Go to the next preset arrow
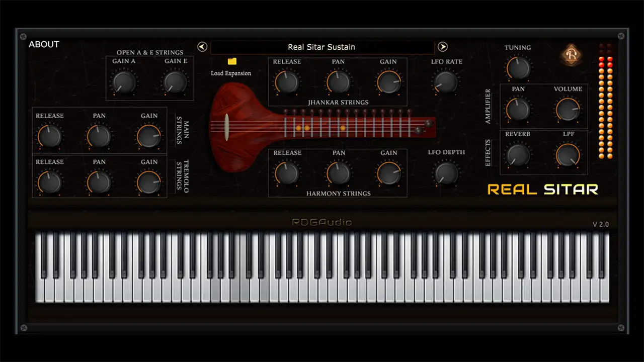The height and width of the screenshot is (362, 644). tap(442, 47)
